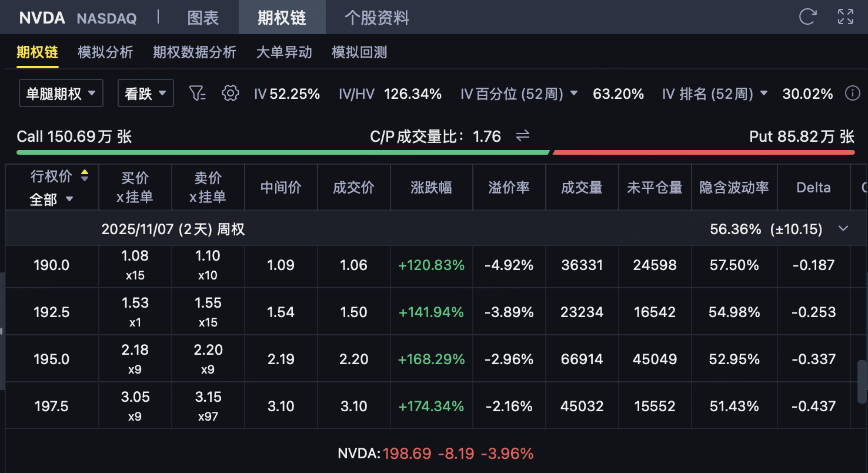Collapse the 2025/11/07 expiry group chevron
The image size is (868, 473).
843,228
